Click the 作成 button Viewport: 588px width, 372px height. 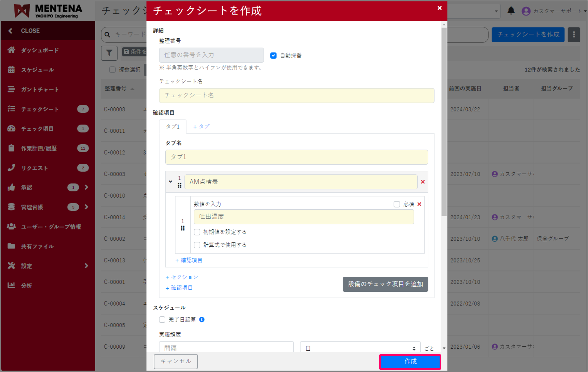point(410,361)
